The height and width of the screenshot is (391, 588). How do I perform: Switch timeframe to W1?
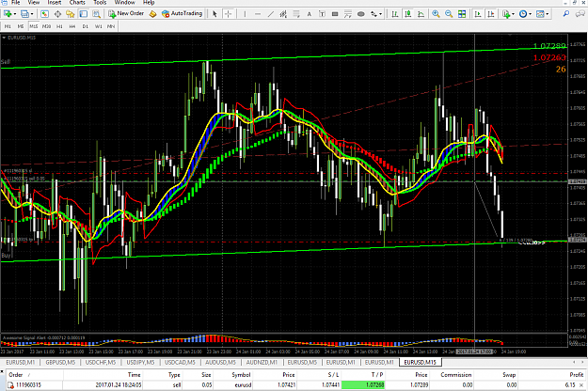tap(98, 26)
